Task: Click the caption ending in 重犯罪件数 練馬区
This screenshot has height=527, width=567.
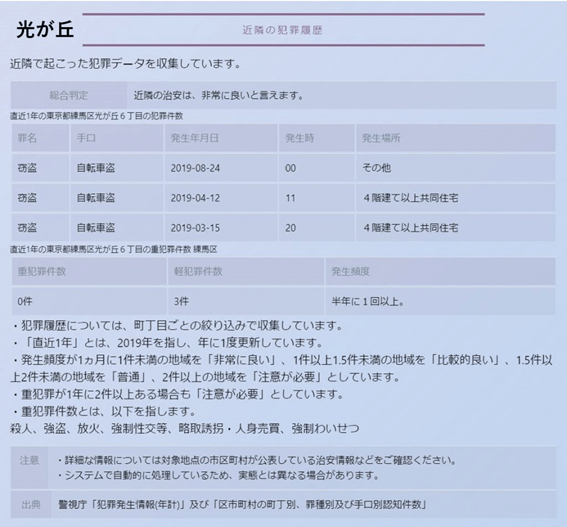Action: click(x=114, y=250)
